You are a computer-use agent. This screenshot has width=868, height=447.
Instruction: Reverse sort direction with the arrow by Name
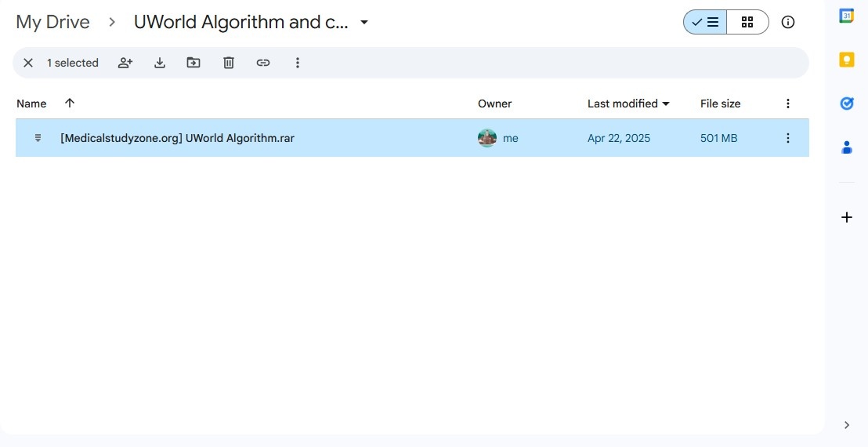pos(69,103)
